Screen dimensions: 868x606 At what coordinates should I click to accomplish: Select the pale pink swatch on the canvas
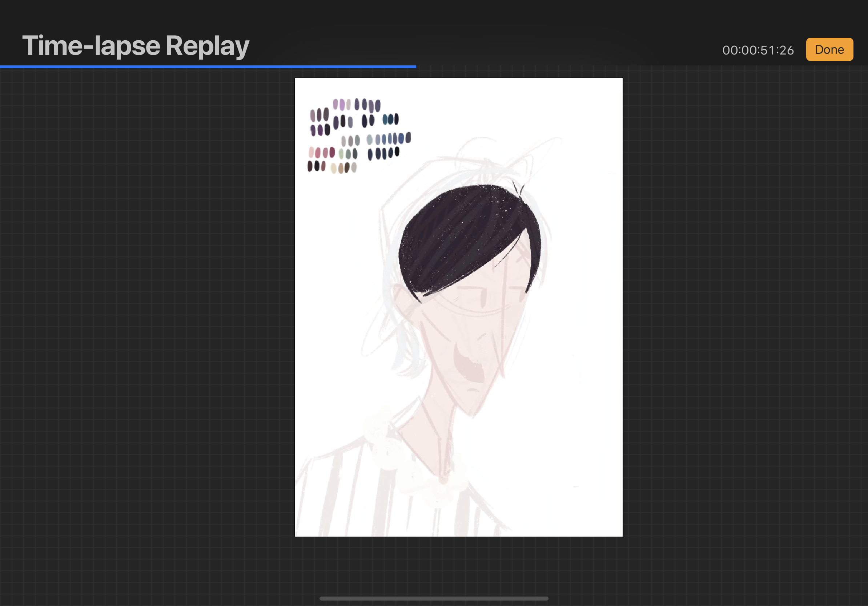pos(311,152)
